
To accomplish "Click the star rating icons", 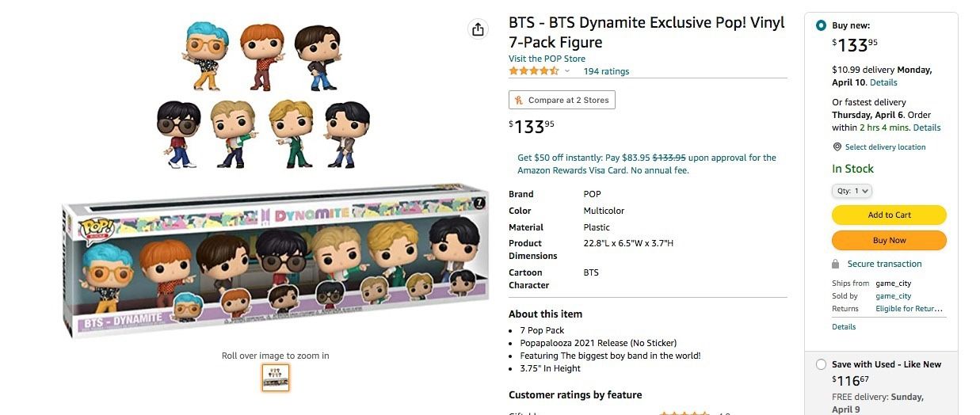I will click(534, 71).
